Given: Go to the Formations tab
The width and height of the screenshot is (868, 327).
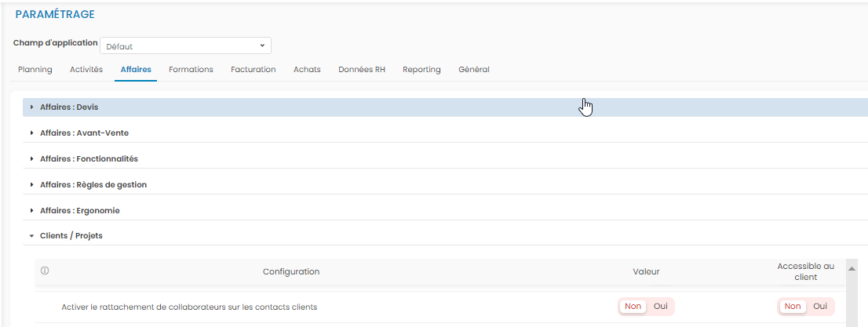Looking at the screenshot, I should (x=191, y=70).
